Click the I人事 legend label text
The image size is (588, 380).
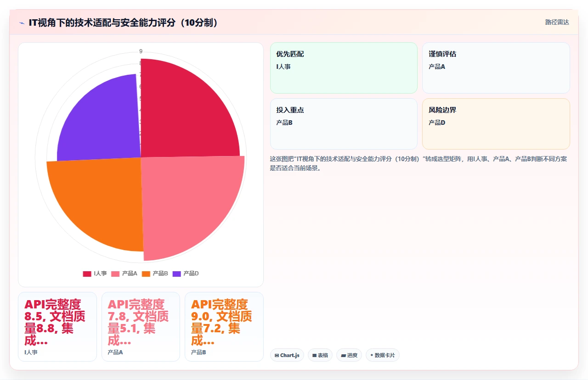pos(100,274)
